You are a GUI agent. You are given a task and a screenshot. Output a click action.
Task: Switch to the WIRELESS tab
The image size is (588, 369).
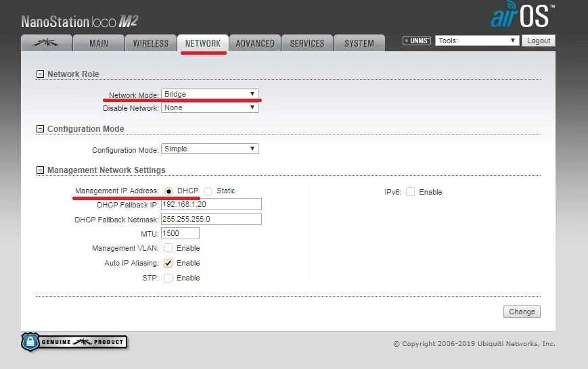(x=151, y=43)
